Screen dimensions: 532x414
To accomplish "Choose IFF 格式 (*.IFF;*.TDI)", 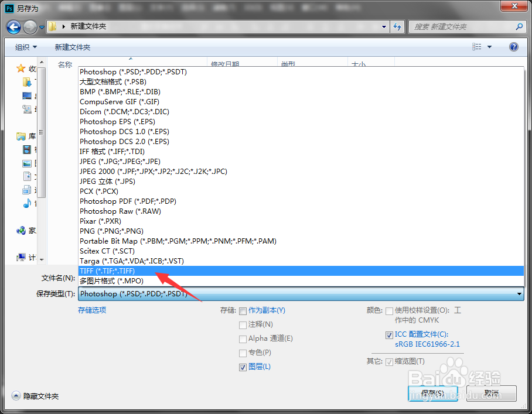I will (x=301, y=152).
